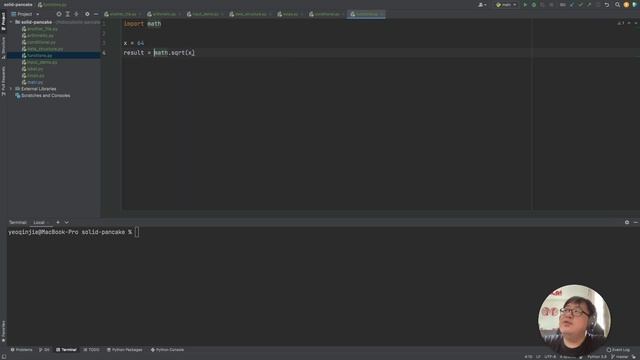Switch to conditional.py editor tab
Screen dimensions: 640x360
(x=327, y=14)
